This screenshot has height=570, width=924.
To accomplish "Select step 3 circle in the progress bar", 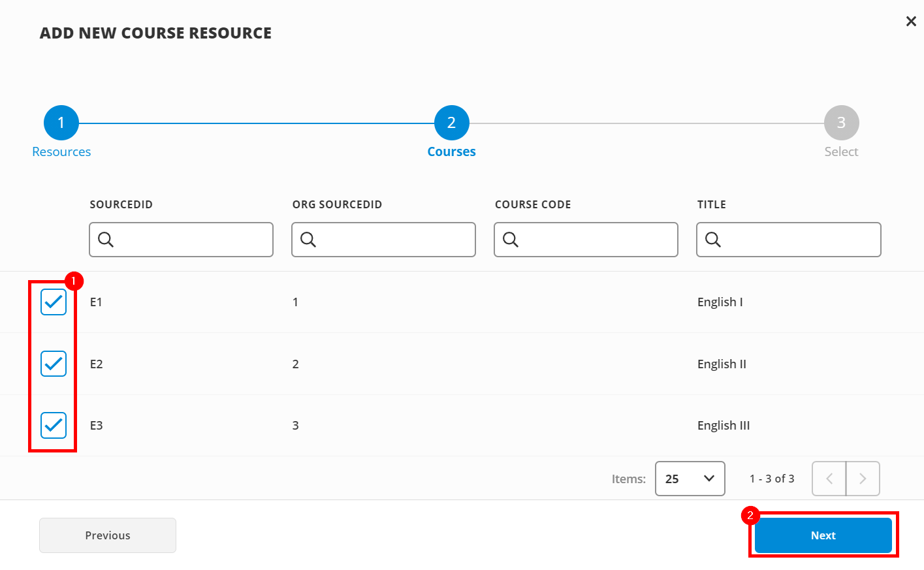I will (841, 122).
